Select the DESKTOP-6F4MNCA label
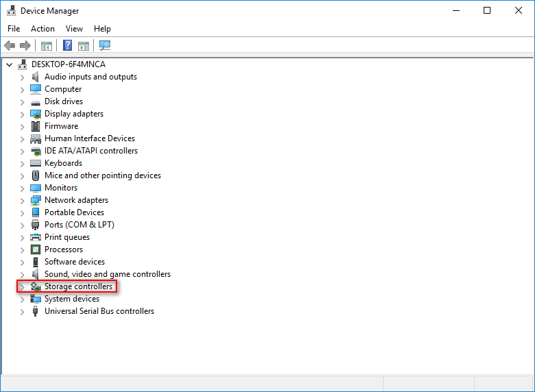Image resolution: width=535 pixels, height=392 pixels. pyautogui.click(x=69, y=64)
